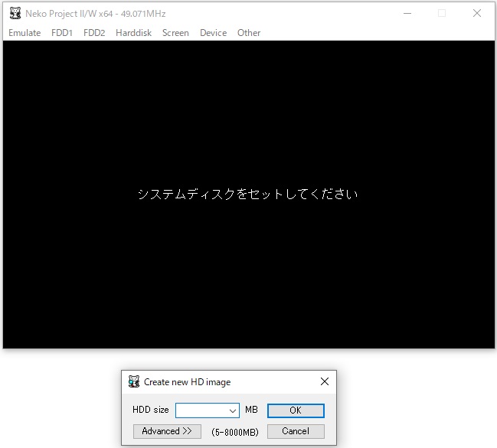Viewport: 497px width, 448px height.
Task: Expand the HDD size dropdown arrow
Action: click(x=233, y=411)
